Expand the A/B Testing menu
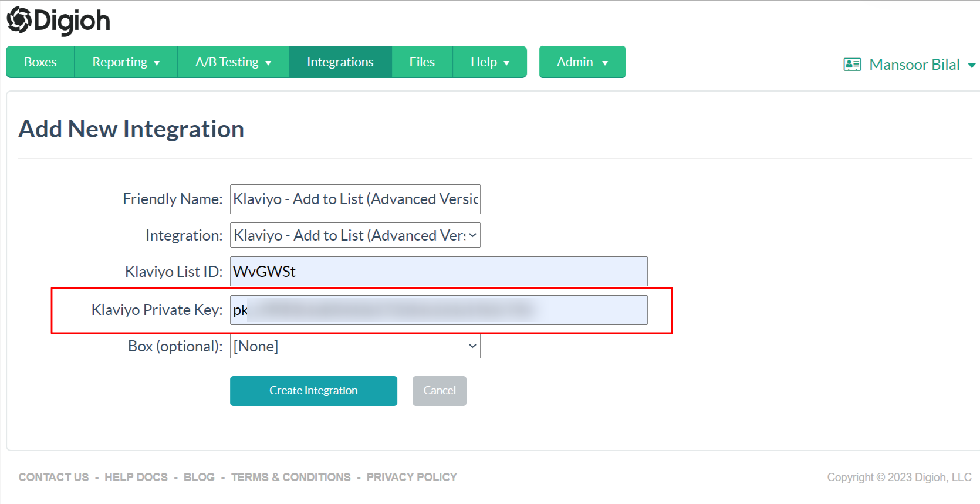980x504 pixels. tap(234, 62)
